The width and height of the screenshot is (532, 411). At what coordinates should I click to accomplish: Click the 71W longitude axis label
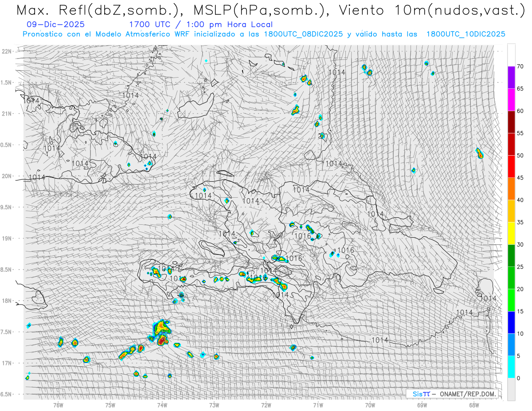[x=318, y=404]
